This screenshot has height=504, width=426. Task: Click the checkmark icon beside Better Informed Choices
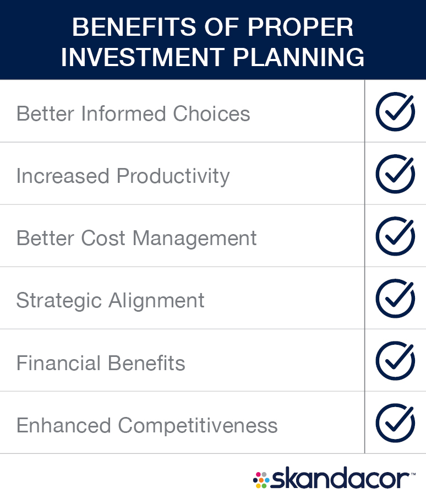[x=395, y=111]
